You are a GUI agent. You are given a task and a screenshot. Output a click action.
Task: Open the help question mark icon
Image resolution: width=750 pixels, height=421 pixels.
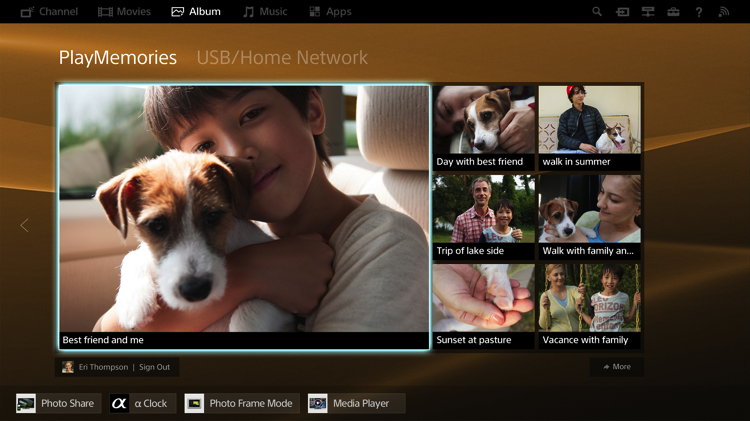point(699,12)
